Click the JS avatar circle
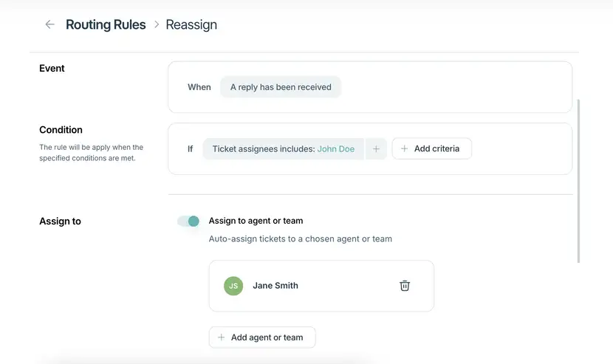 [233, 286]
